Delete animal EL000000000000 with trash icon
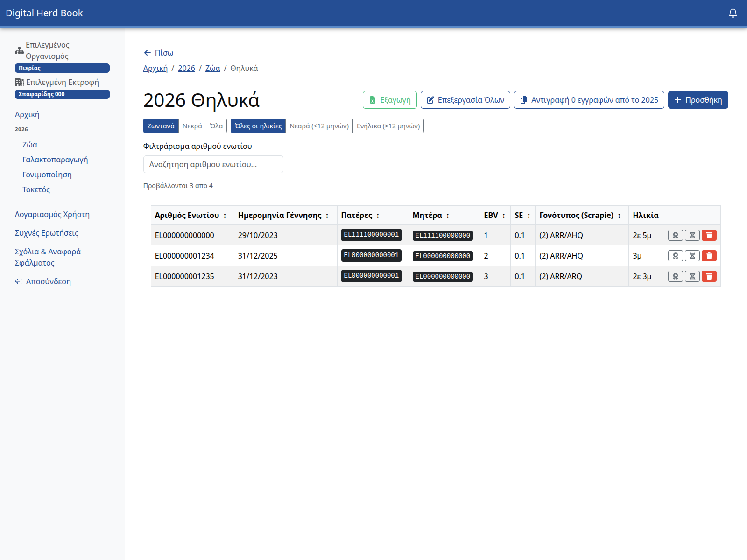Image resolution: width=747 pixels, height=560 pixels. tap(709, 235)
